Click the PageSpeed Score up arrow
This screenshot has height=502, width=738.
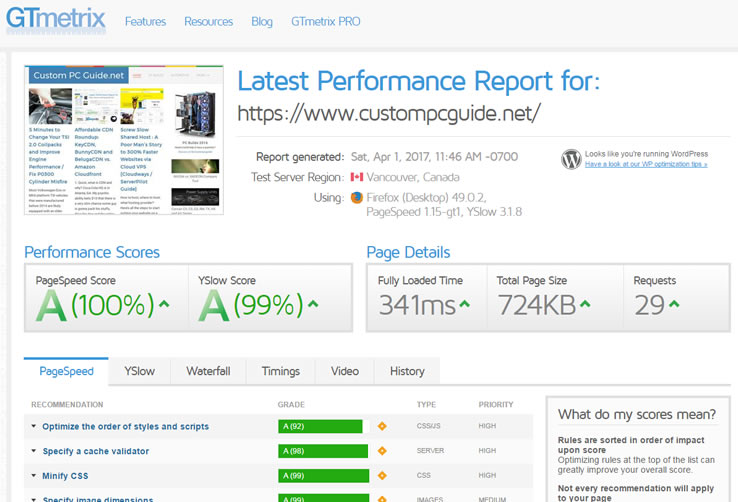[x=164, y=304]
